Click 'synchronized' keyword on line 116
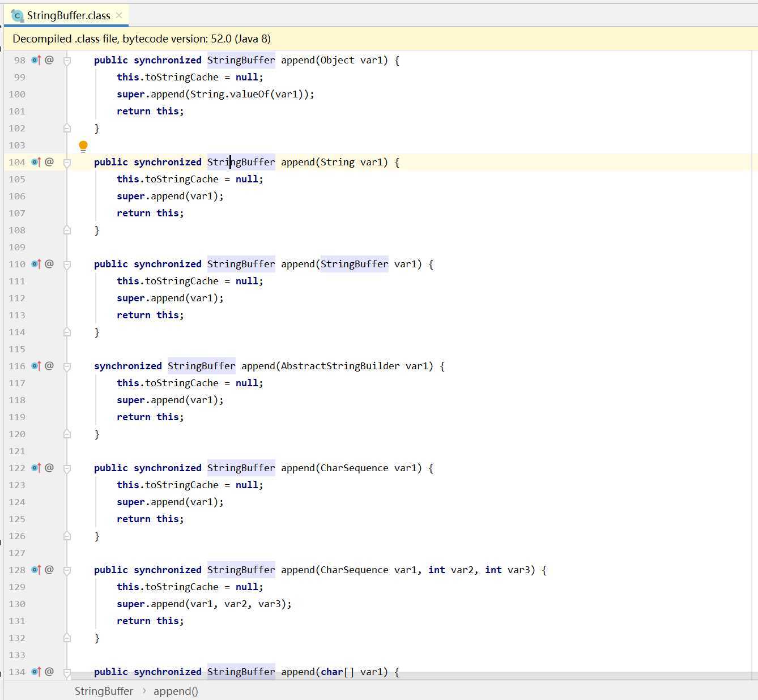Screen dimensions: 758x700 [128, 366]
